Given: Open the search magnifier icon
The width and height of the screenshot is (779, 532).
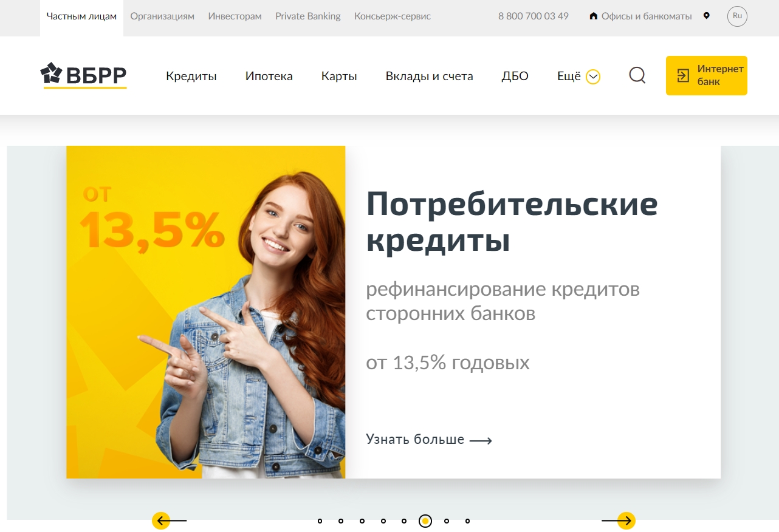Looking at the screenshot, I should [637, 75].
